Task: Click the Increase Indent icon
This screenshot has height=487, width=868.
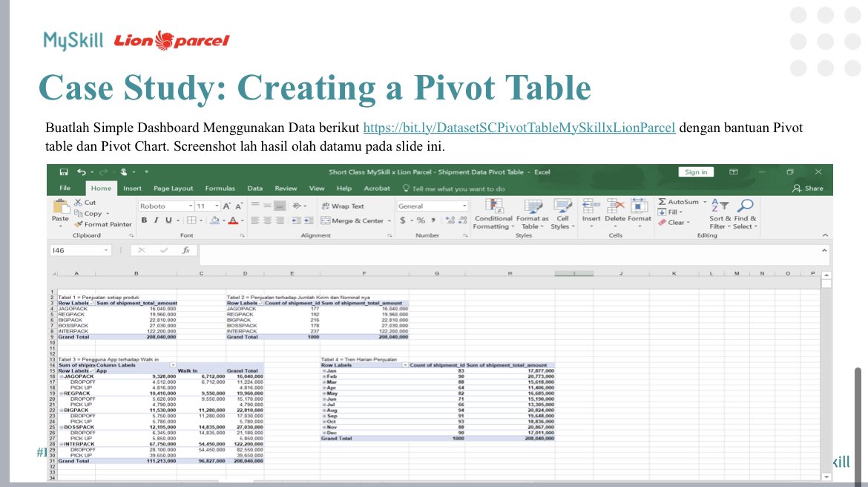Action: [x=309, y=220]
